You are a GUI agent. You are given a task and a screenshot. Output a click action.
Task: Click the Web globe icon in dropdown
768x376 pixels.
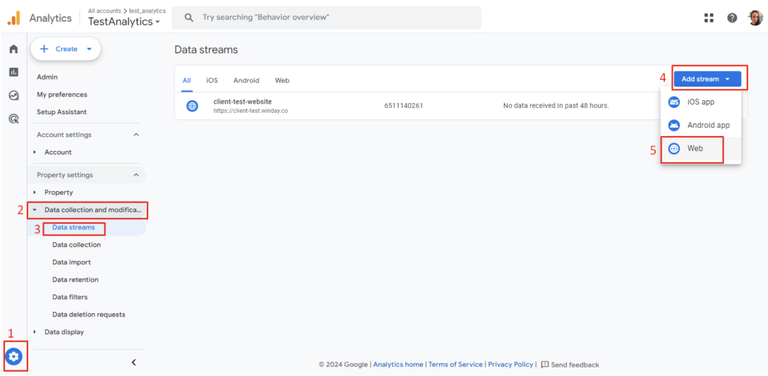click(x=674, y=148)
